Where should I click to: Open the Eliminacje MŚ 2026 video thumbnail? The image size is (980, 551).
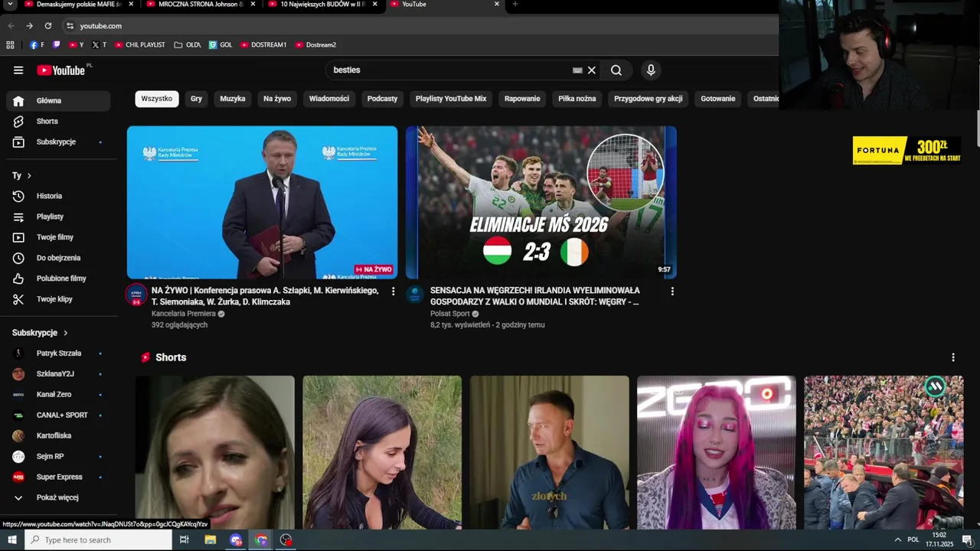(x=541, y=203)
